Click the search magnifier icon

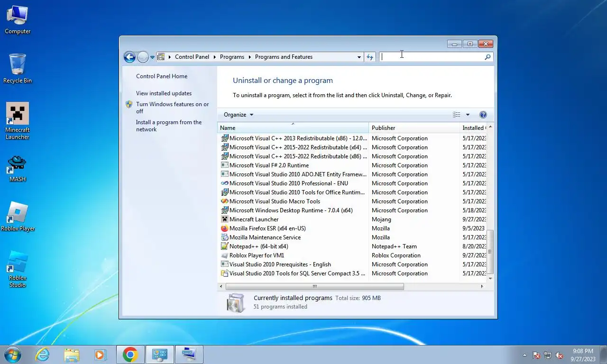coord(487,57)
